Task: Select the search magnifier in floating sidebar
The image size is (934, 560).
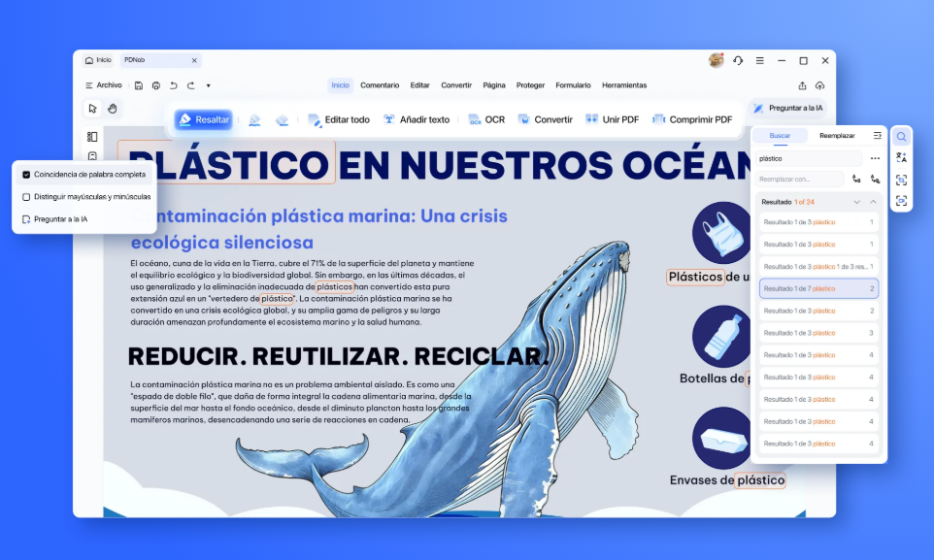Action: pos(901,136)
